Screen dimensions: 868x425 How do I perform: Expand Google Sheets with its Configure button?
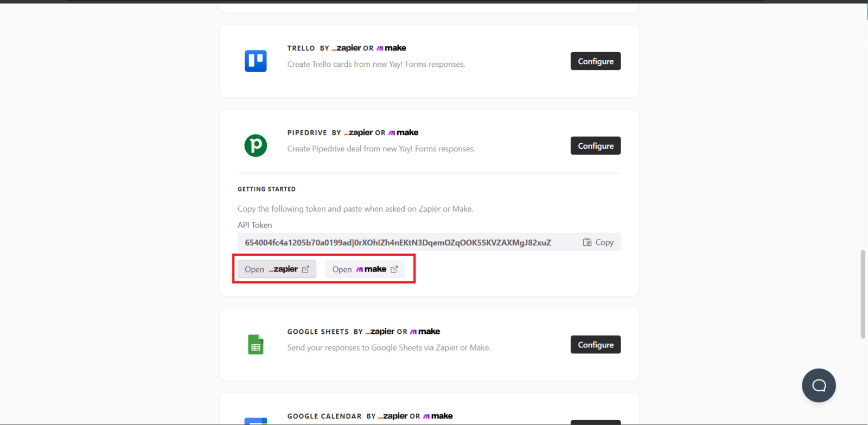click(595, 345)
